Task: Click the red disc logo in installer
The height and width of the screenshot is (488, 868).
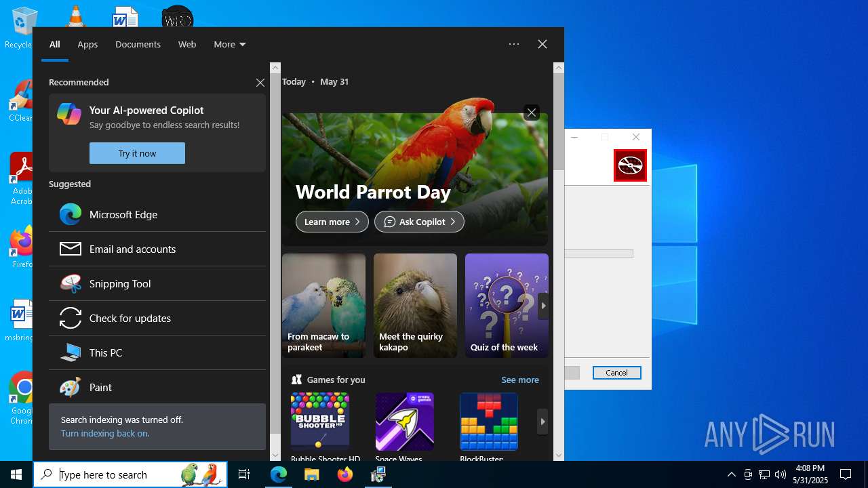Action: [630, 165]
